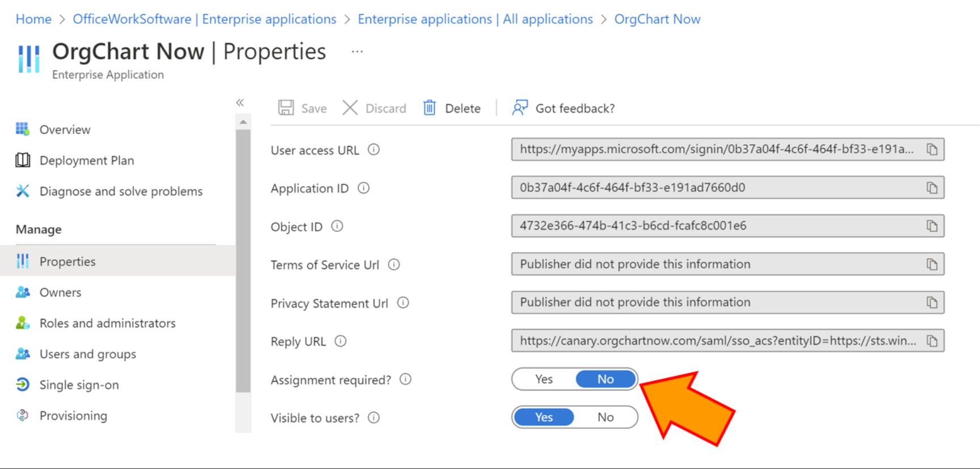
Task: Click the OrgChart Now app logo icon
Action: coord(29,59)
